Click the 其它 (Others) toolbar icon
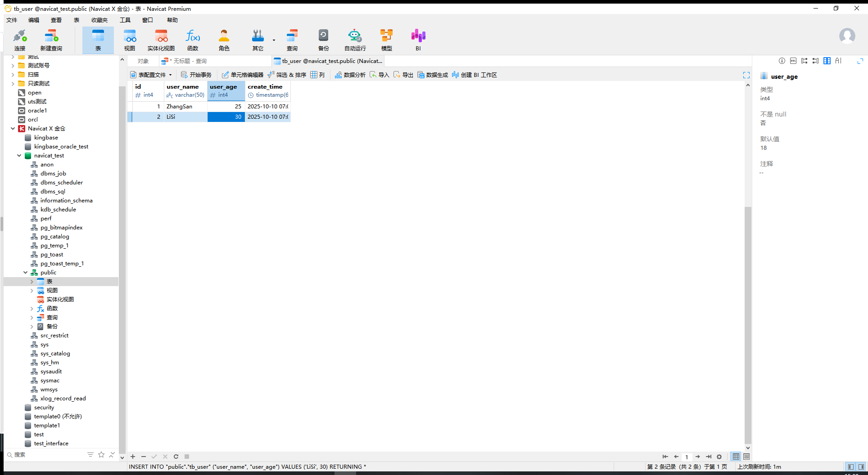868x475 pixels. tap(258, 40)
